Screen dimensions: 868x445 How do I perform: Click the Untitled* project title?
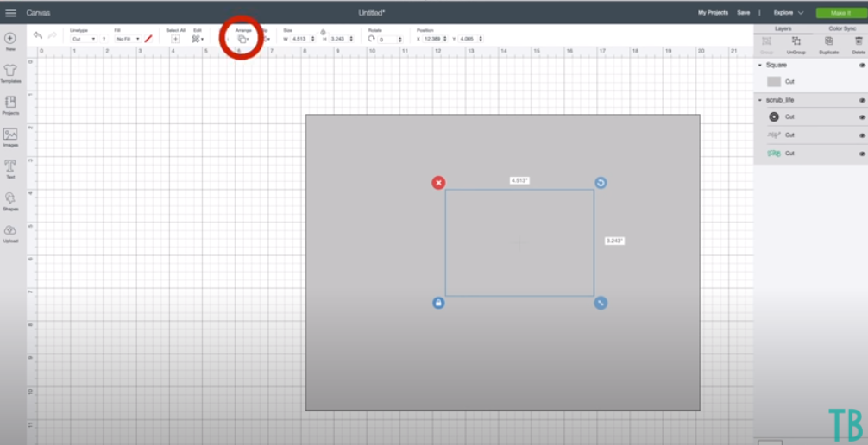pyautogui.click(x=372, y=13)
